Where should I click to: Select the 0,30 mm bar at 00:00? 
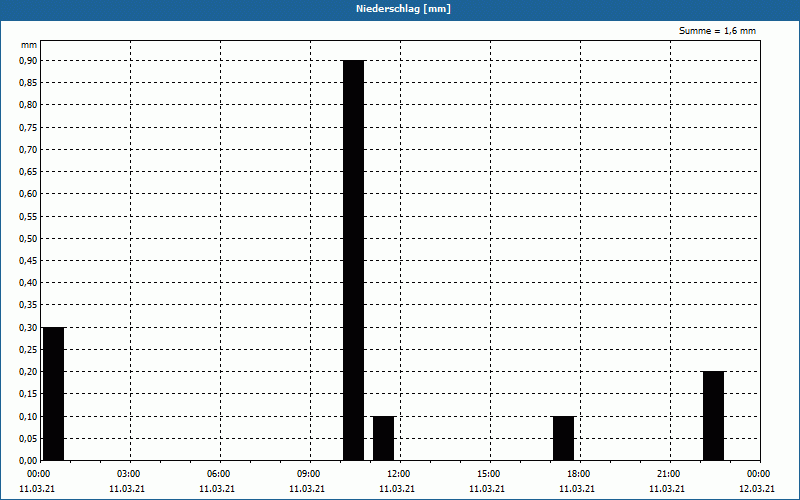[54, 394]
